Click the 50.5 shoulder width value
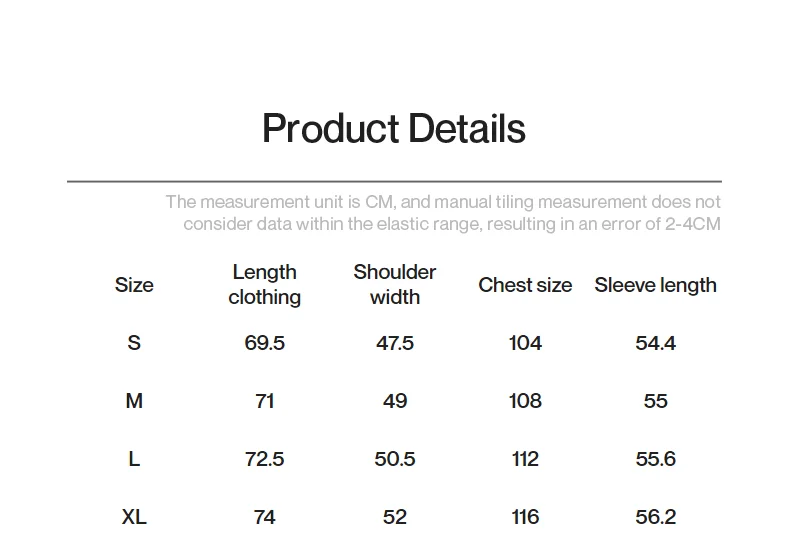Screen dimensions: 790x545 (x=394, y=459)
